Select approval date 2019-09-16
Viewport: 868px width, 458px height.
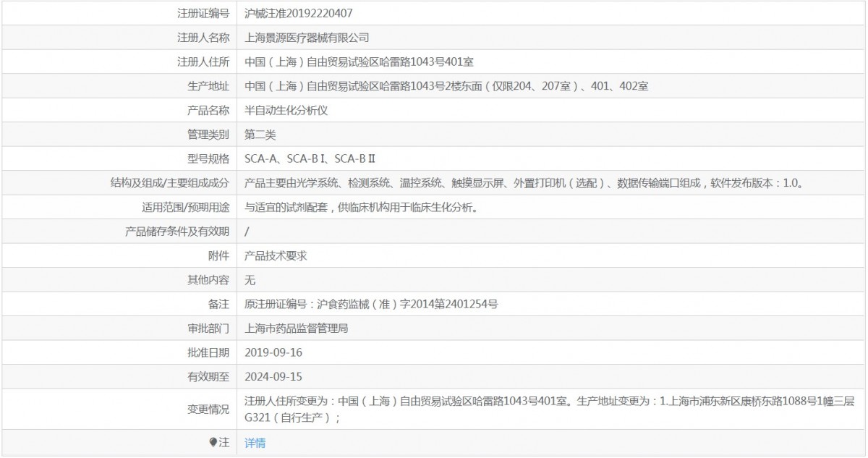tap(273, 352)
